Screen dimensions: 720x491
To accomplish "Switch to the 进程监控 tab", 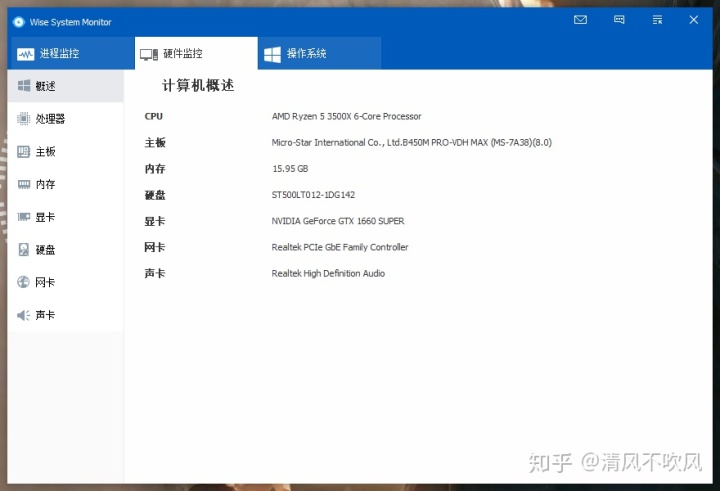I will coord(71,53).
